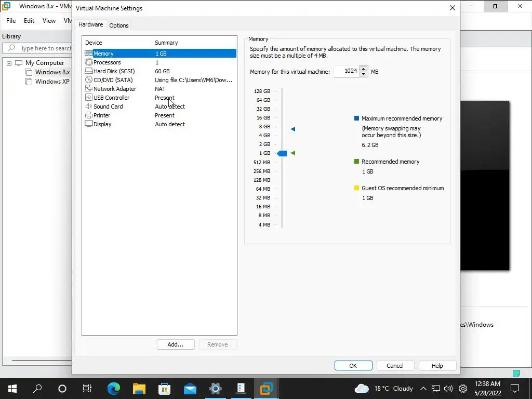Click the 60 GB hard disk summary
Screen dimensions: 532x399
pos(162,71)
